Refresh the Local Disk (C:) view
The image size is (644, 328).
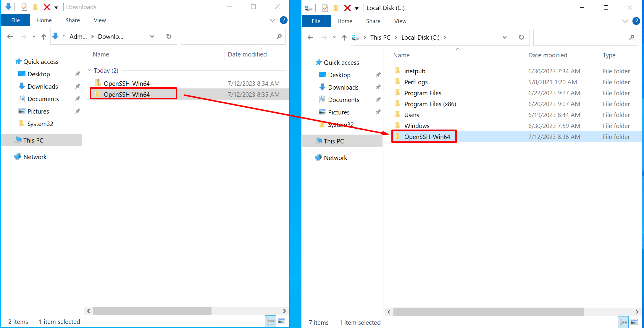(x=521, y=37)
